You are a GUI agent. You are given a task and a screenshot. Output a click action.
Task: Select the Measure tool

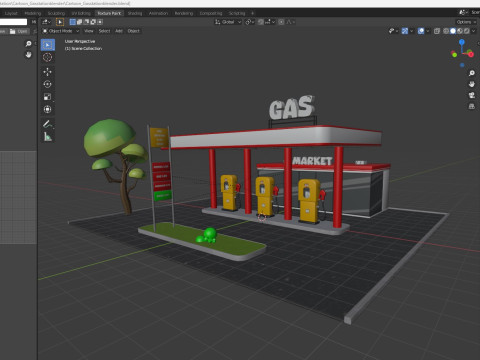(x=48, y=137)
